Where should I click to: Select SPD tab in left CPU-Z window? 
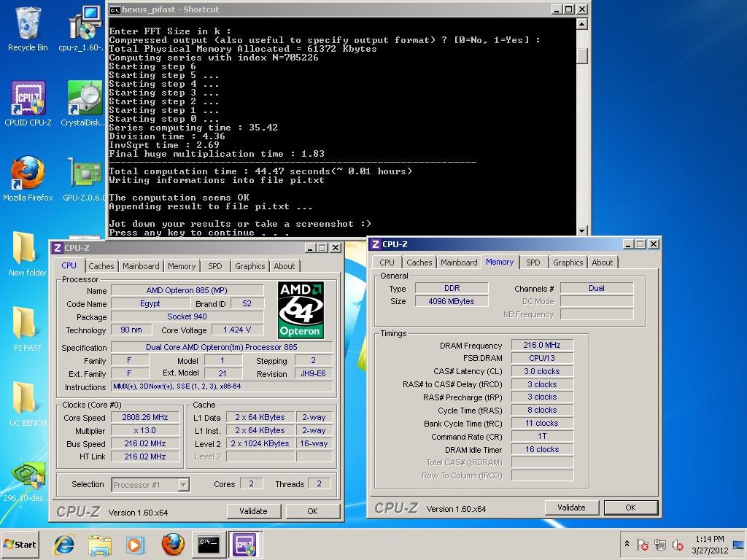215,266
